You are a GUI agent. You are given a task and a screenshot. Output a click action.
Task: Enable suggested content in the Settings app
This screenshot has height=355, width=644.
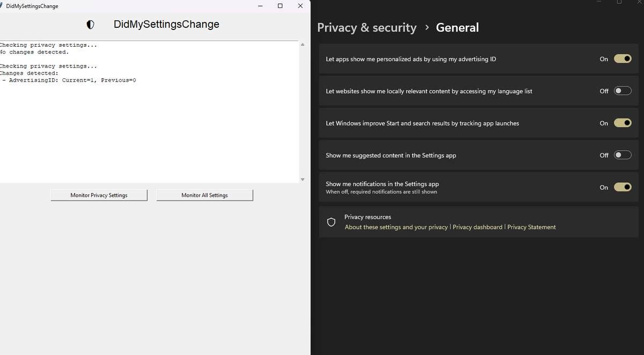622,154
